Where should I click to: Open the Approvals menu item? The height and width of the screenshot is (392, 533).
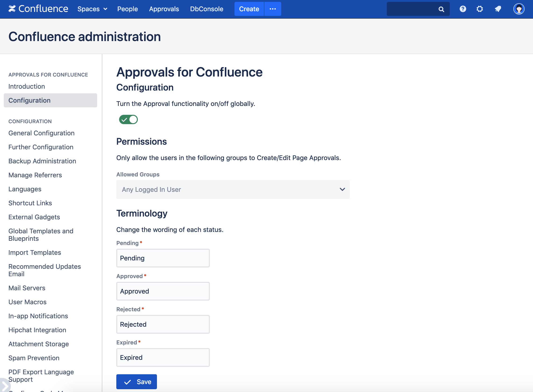(164, 9)
